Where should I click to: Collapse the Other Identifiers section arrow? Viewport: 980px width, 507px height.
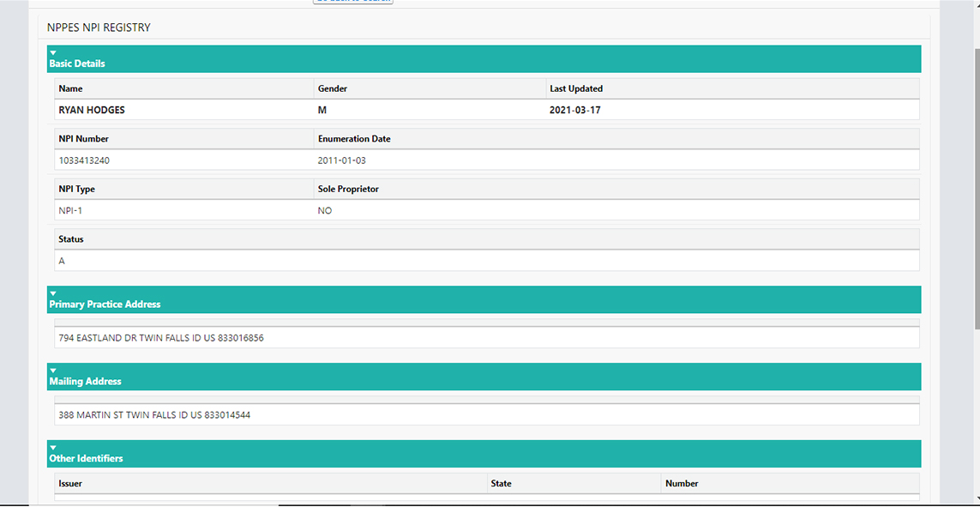(x=53, y=448)
